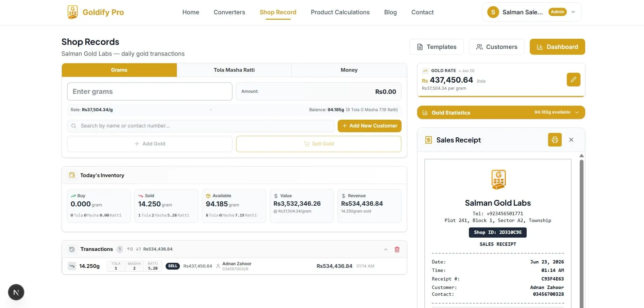This screenshot has width=644, height=308.
Task: Open Templates button
Action: point(437,47)
